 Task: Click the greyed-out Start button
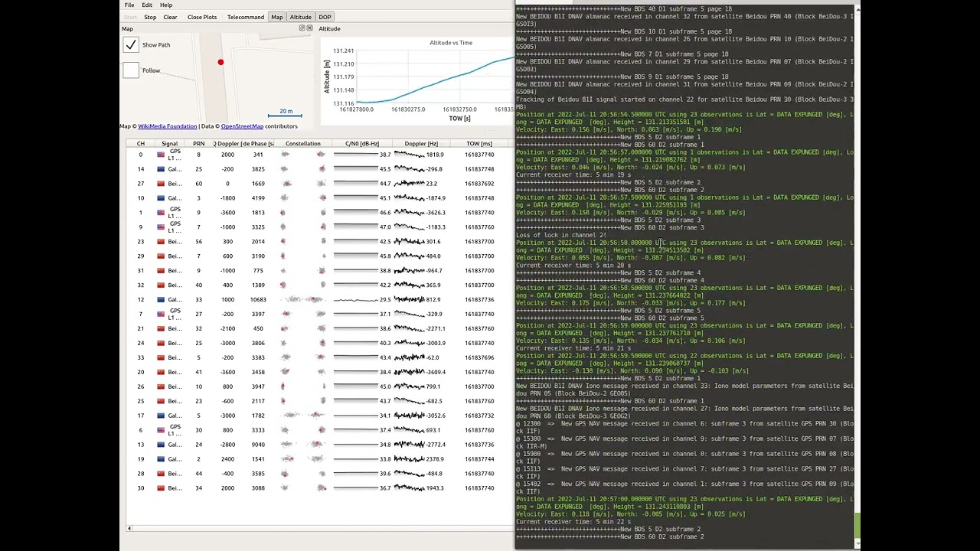(131, 17)
